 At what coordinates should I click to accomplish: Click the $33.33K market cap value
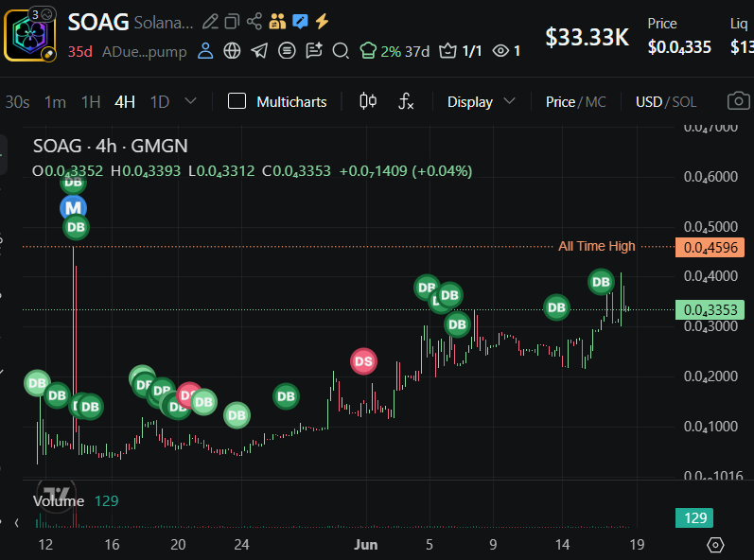coord(587,37)
